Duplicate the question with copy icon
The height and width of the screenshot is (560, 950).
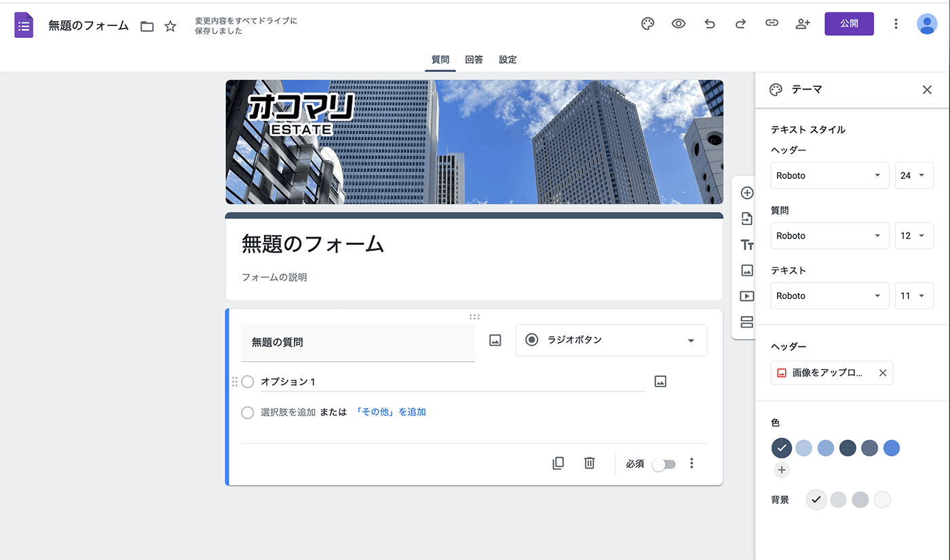click(558, 463)
